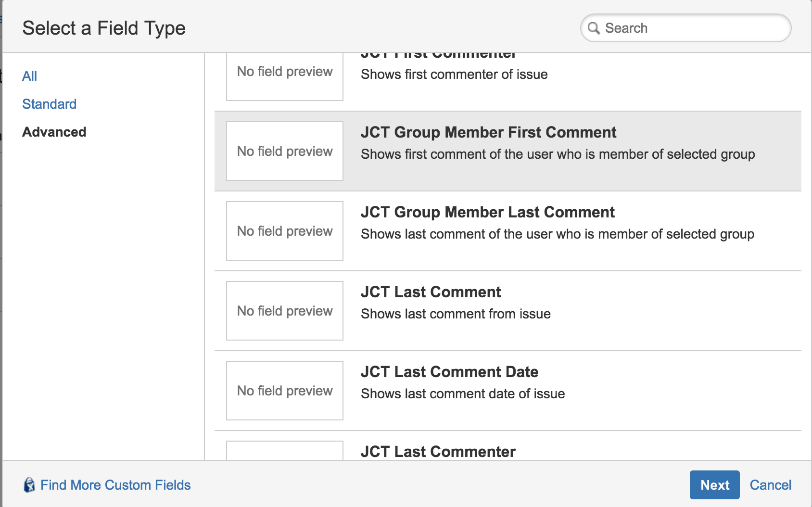
Task: Click 'Shows first commenter of issue' description
Action: (x=454, y=74)
